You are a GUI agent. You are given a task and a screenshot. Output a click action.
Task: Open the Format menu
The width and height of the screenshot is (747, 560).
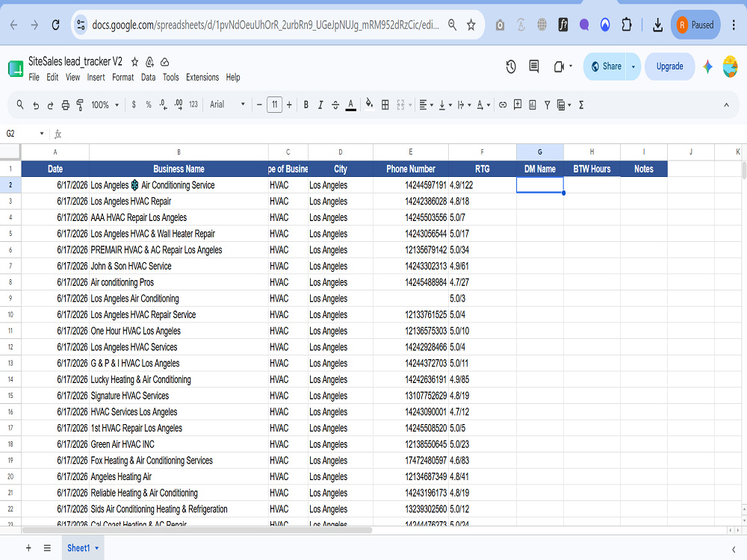click(123, 77)
